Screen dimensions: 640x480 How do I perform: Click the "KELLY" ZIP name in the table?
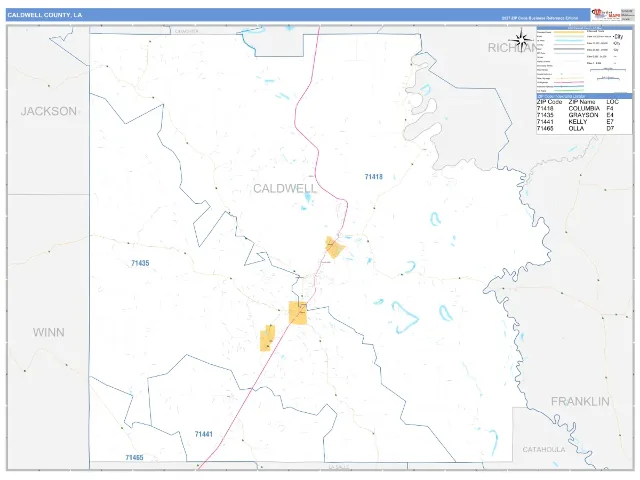tap(578, 122)
